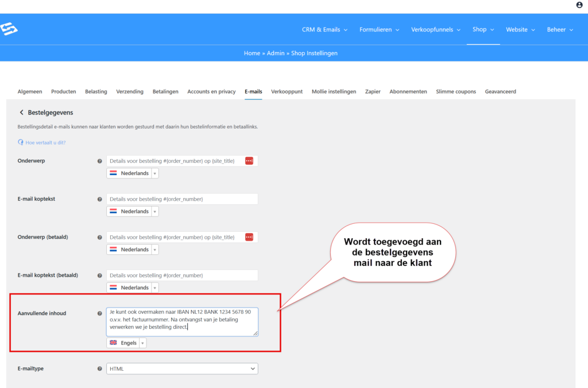Open the Mollie instellingen tab
Screen dimensions: 588x388
(x=334, y=91)
